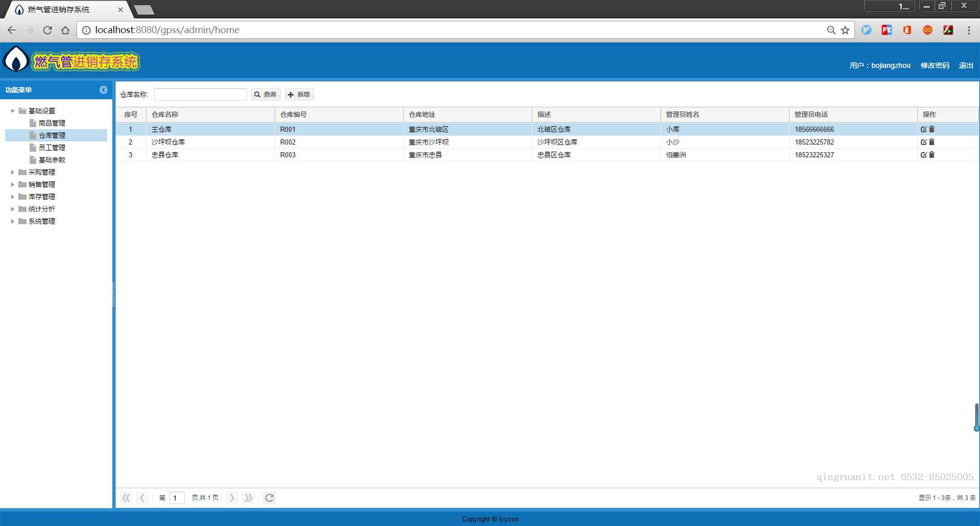
Task: Click the 修改密码 link
Action: (x=935, y=65)
